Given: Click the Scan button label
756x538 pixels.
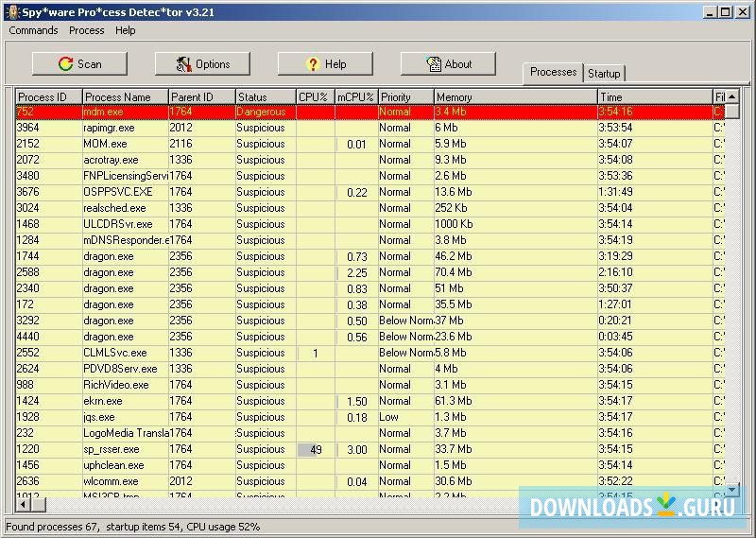Looking at the screenshot, I should tap(90, 64).
